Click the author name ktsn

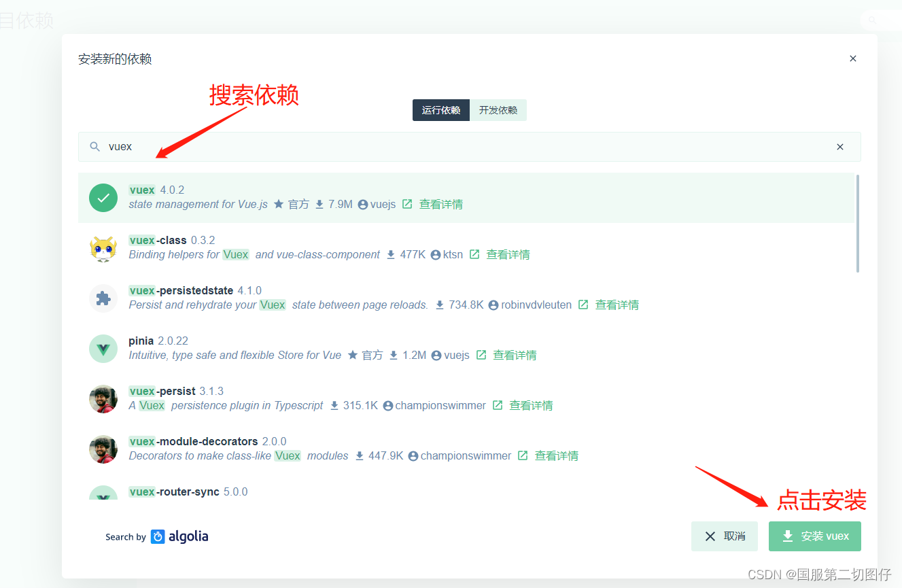click(x=453, y=254)
